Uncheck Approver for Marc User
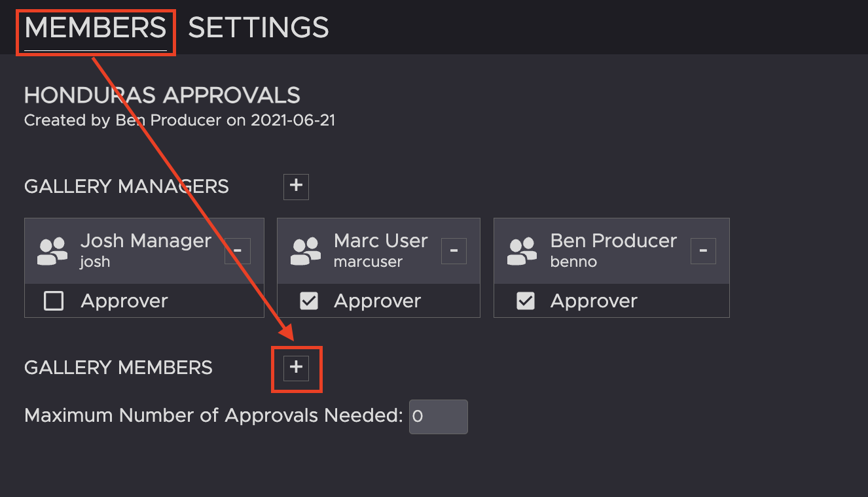Image resolution: width=868 pixels, height=497 pixels. (308, 301)
